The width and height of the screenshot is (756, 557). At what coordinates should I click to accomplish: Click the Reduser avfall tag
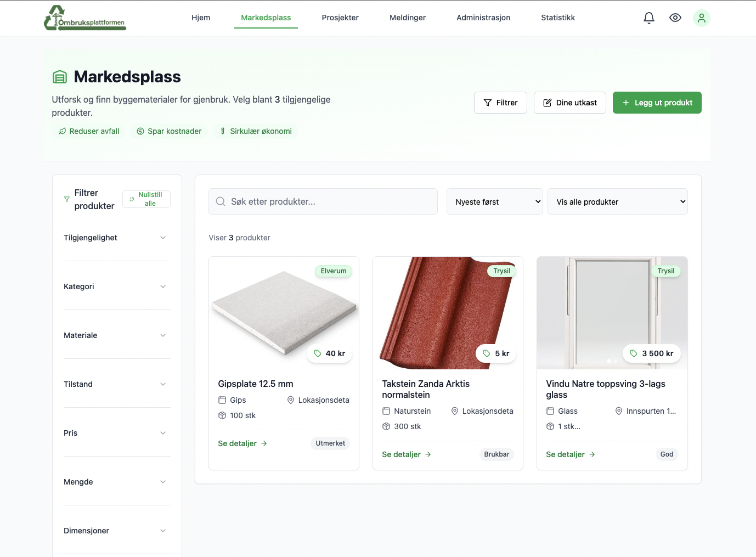tap(89, 131)
